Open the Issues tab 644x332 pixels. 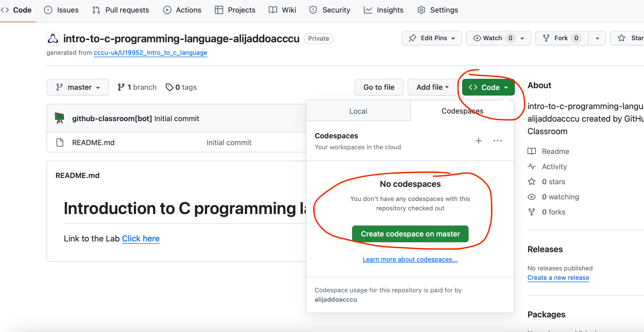click(61, 10)
